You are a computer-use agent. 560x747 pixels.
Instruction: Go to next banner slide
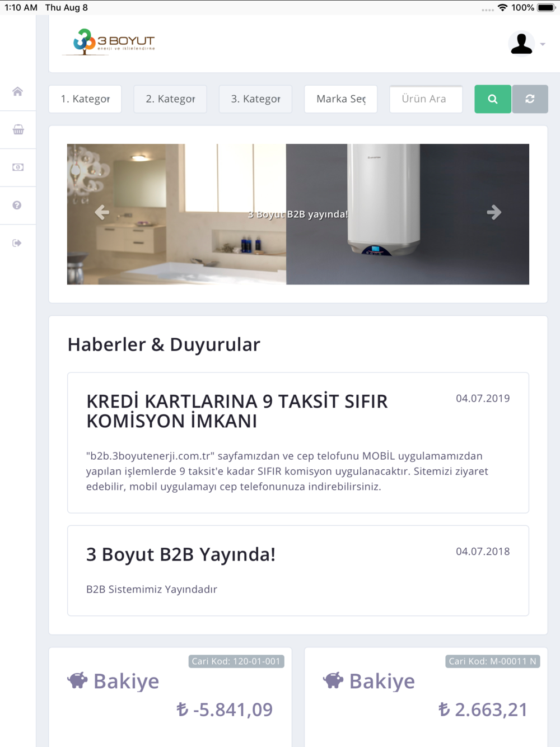pos(494,212)
